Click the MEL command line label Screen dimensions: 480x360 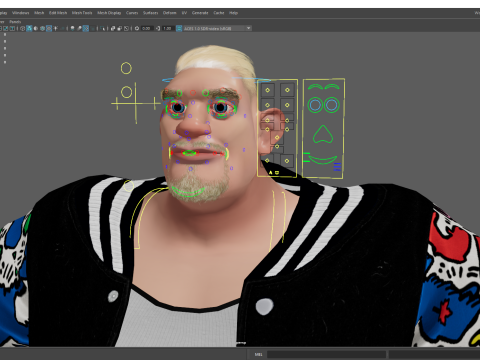point(258,354)
